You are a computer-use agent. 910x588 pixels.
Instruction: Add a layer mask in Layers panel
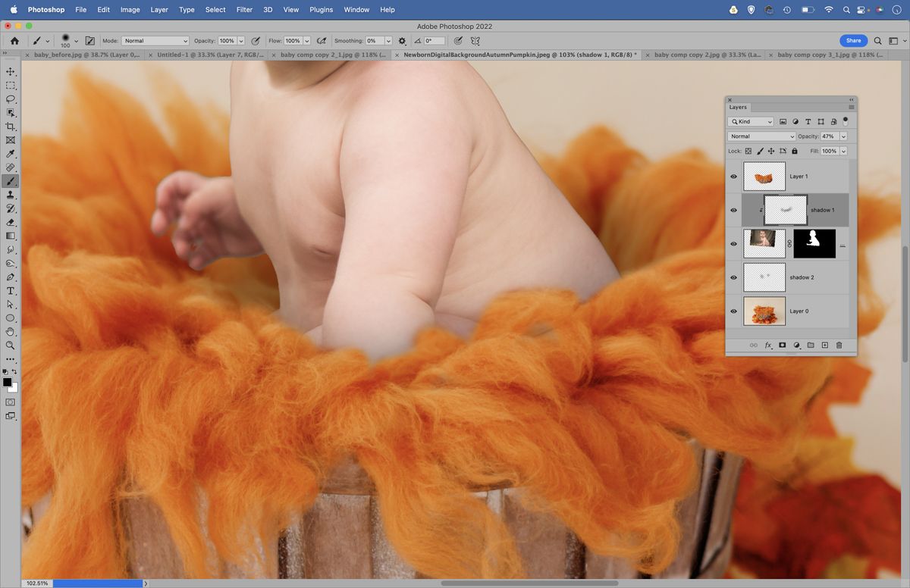(x=782, y=345)
